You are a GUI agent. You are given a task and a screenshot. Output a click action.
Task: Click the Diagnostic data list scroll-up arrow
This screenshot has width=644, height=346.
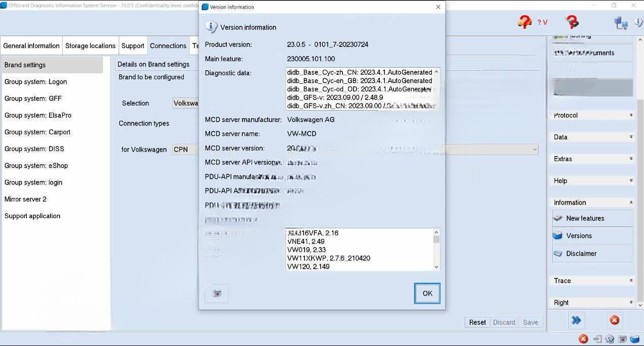click(x=436, y=72)
